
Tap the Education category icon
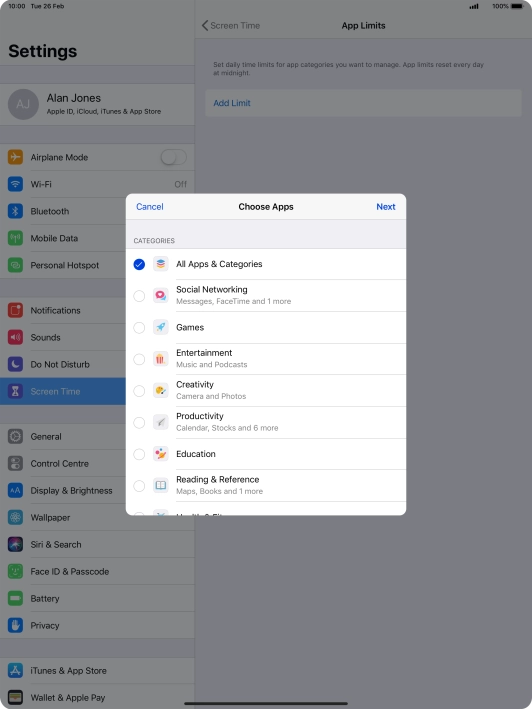coord(160,454)
